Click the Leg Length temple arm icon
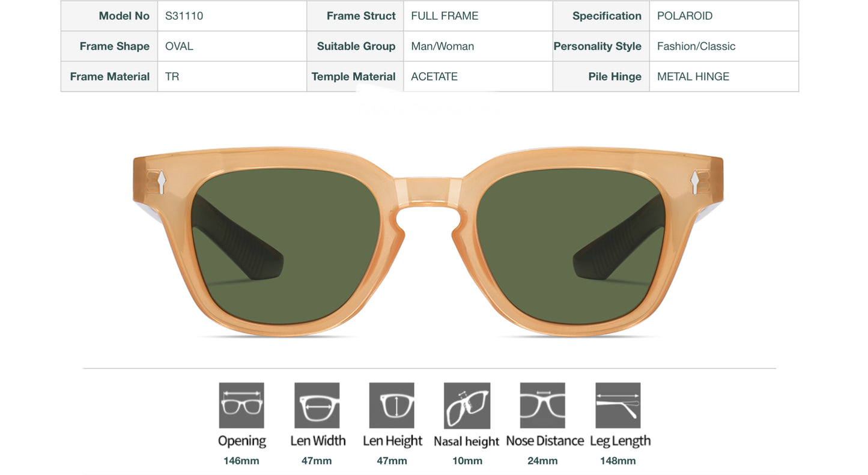The width and height of the screenshot is (868, 475). [x=618, y=405]
